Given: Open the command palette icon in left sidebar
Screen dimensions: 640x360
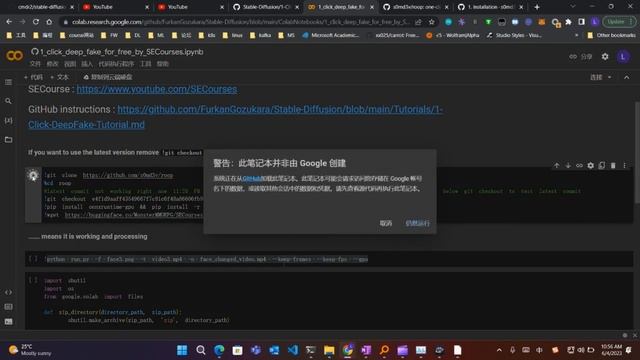Looking at the screenshot, I should (8, 307).
